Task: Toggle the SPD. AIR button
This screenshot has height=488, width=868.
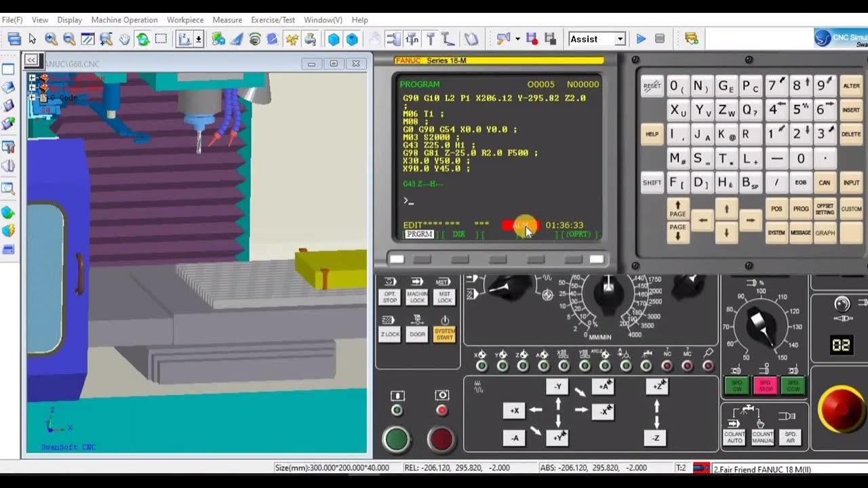Action: [790, 437]
